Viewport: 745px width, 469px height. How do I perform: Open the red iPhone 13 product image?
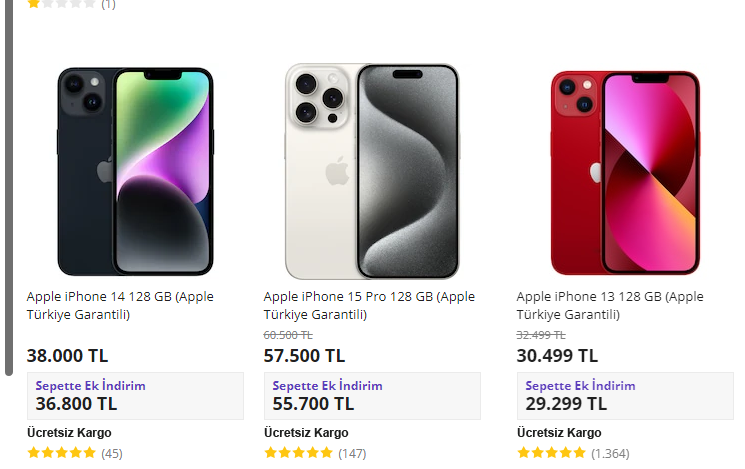pos(625,171)
